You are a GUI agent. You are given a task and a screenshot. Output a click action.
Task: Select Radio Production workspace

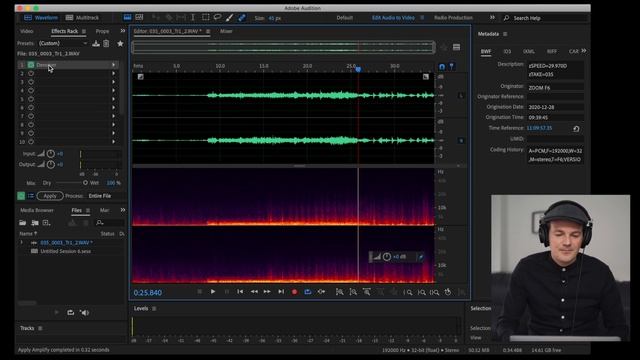click(x=453, y=18)
